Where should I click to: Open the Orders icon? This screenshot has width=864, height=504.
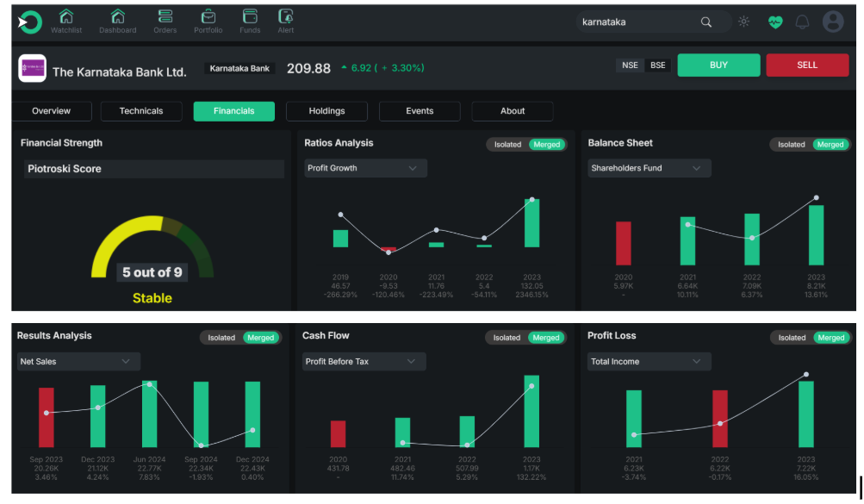click(165, 16)
